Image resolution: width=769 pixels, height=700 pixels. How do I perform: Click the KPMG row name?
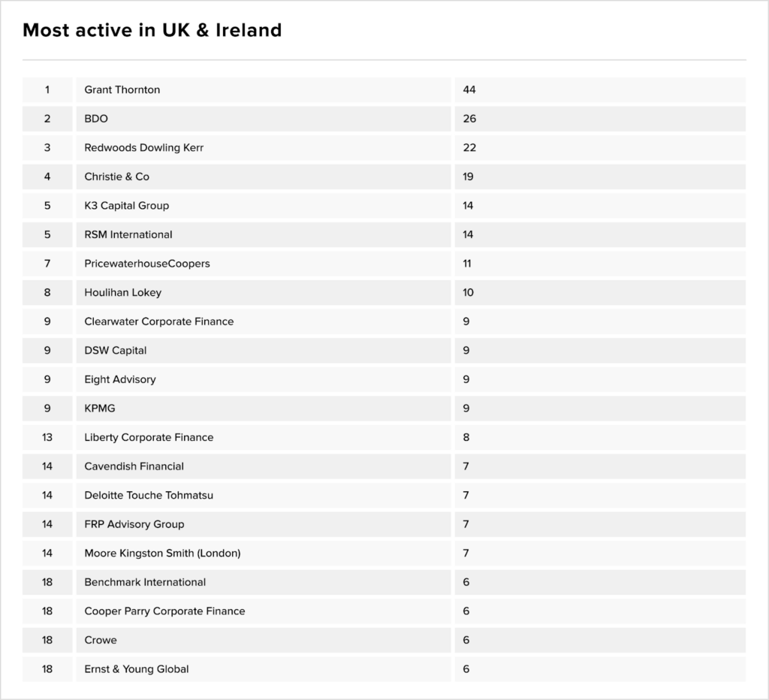(x=100, y=408)
